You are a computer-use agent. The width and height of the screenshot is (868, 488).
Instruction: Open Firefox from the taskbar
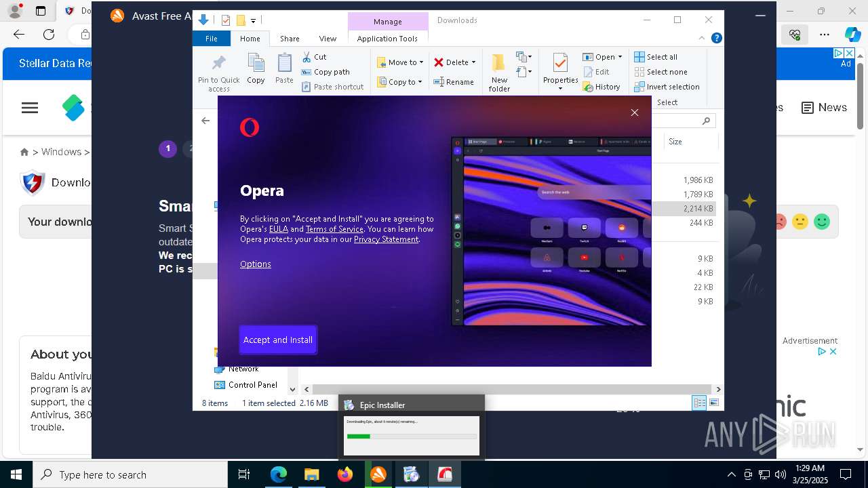[345, 474]
